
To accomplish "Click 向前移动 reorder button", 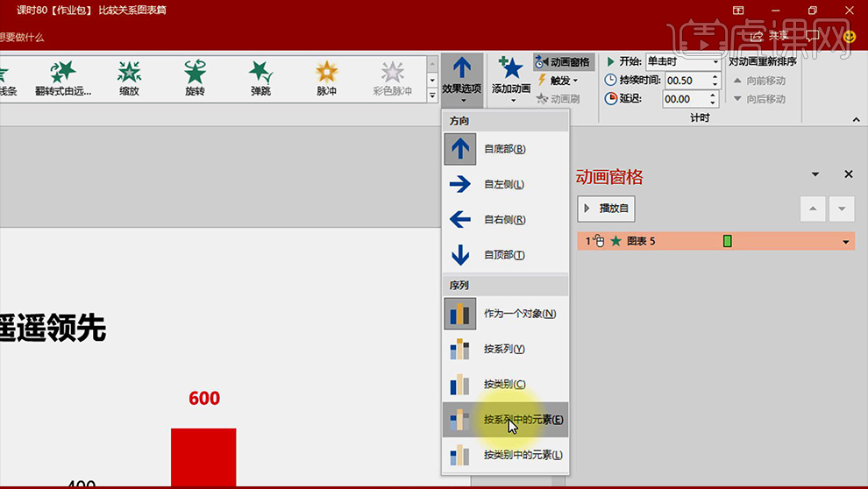I will 759,81.
